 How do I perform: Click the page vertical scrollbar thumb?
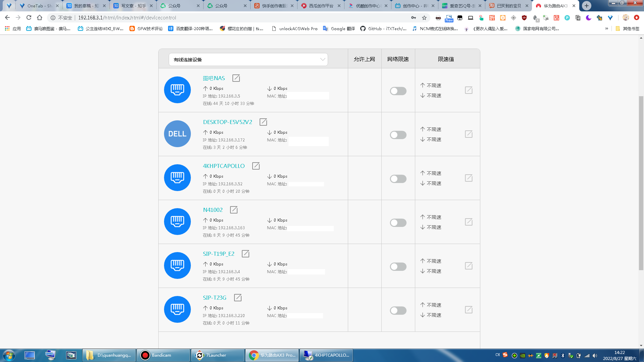point(641,183)
